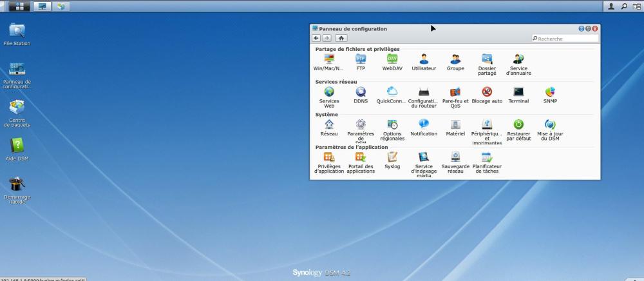The height and width of the screenshot is (281, 644).
Task: Open Périphériques et imprimantes
Action: [487, 132]
